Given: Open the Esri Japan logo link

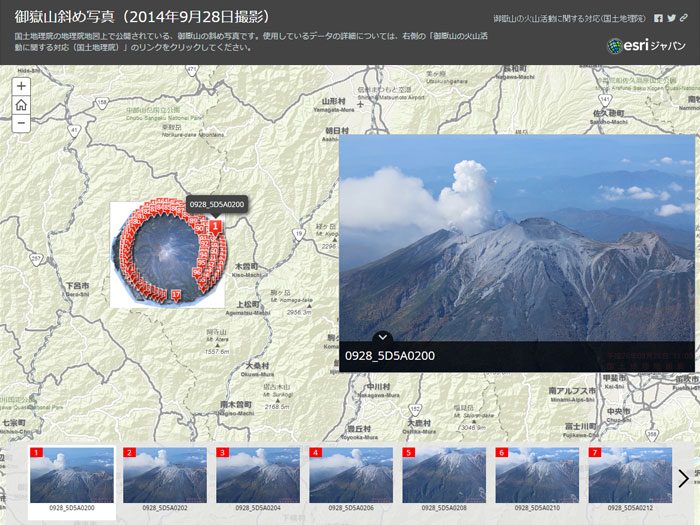Looking at the screenshot, I should coord(647,46).
